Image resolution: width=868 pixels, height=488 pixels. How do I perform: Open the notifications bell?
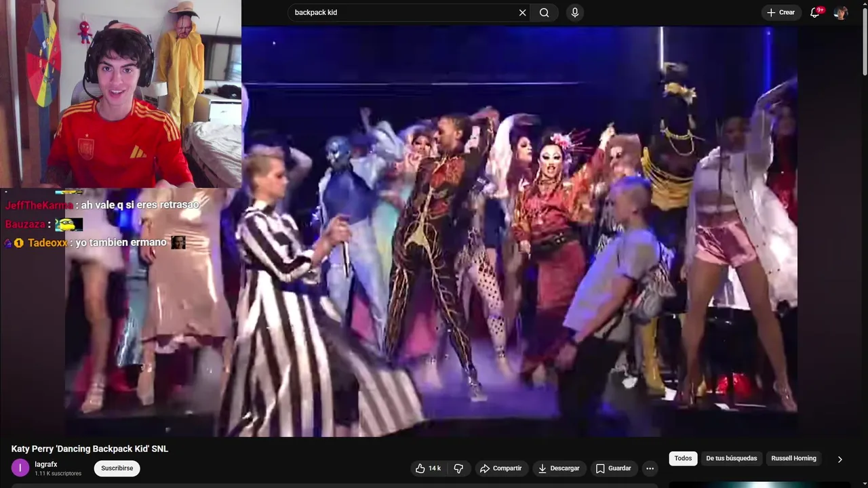[x=816, y=13]
